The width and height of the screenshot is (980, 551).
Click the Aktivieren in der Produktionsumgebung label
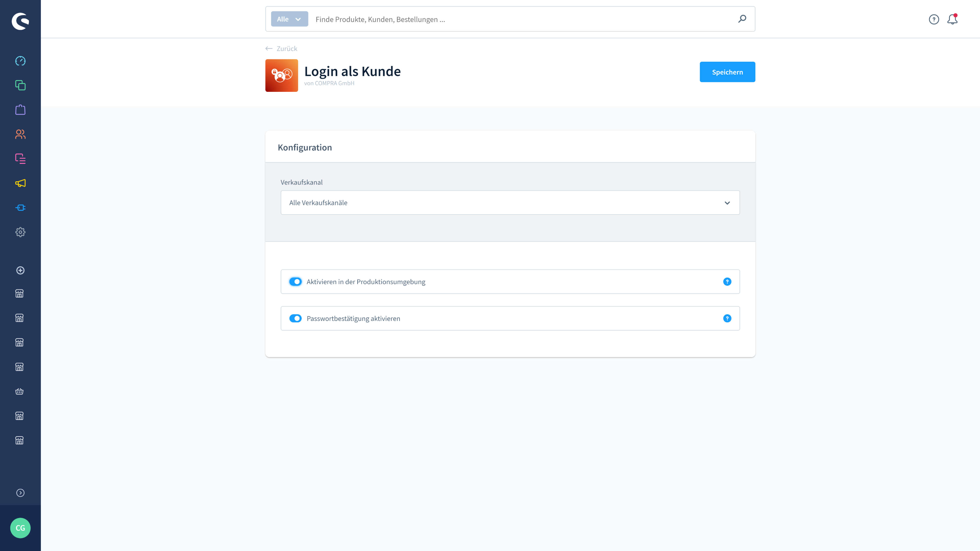point(366,282)
